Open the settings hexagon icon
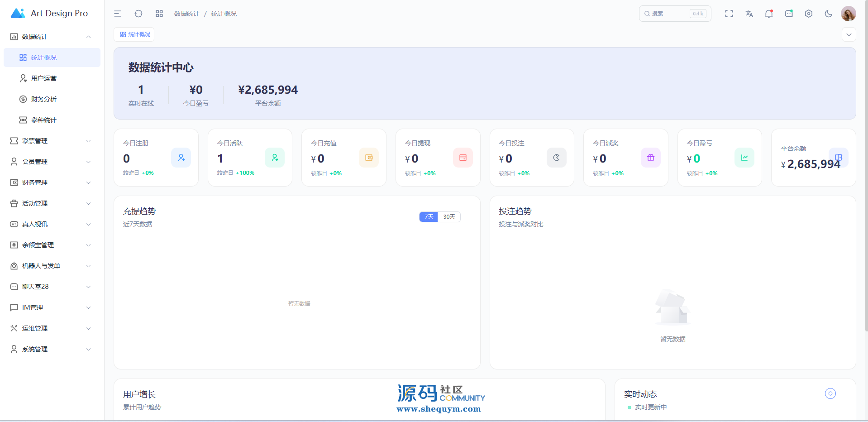The width and height of the screenshot is (868, 422). (x=808, y=14)
